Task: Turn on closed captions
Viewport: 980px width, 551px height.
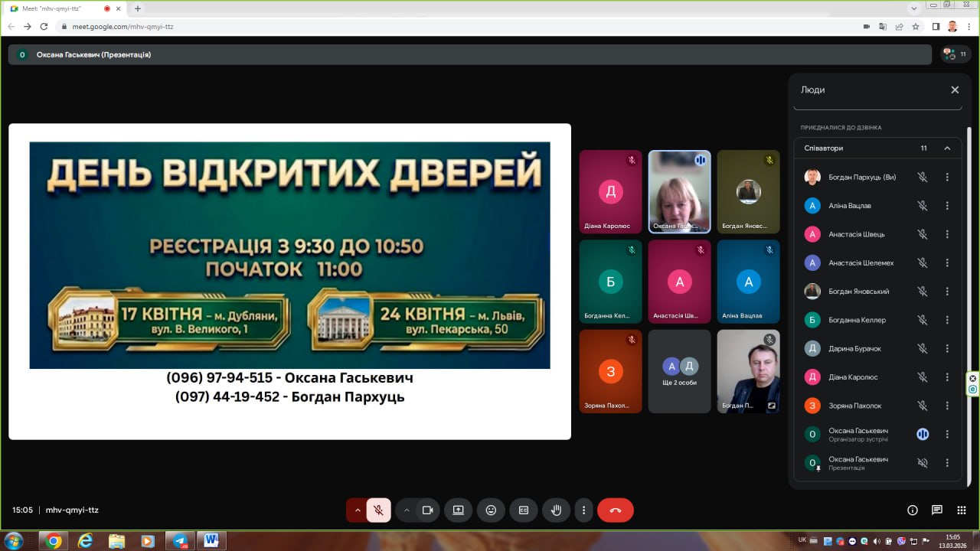Action: (x=524, y=510)
